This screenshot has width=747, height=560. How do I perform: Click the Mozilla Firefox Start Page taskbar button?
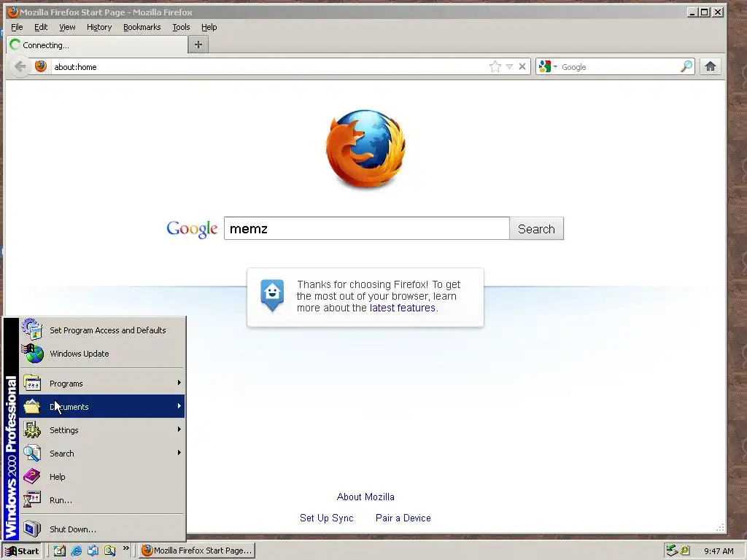tap(197, 551)
